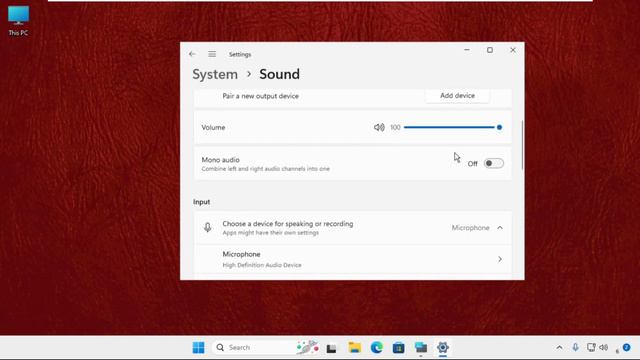Screen dimensions: 640x360
Task: Show hidden tray icons chevron
Action: (559, 347)
